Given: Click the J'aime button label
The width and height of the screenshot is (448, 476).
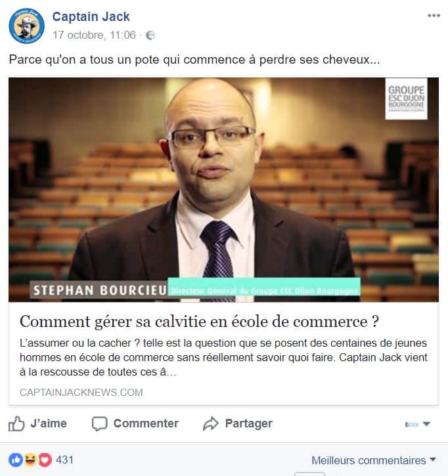Looking at the screenshot, I should pyautogui.click(x=49, y=423).
